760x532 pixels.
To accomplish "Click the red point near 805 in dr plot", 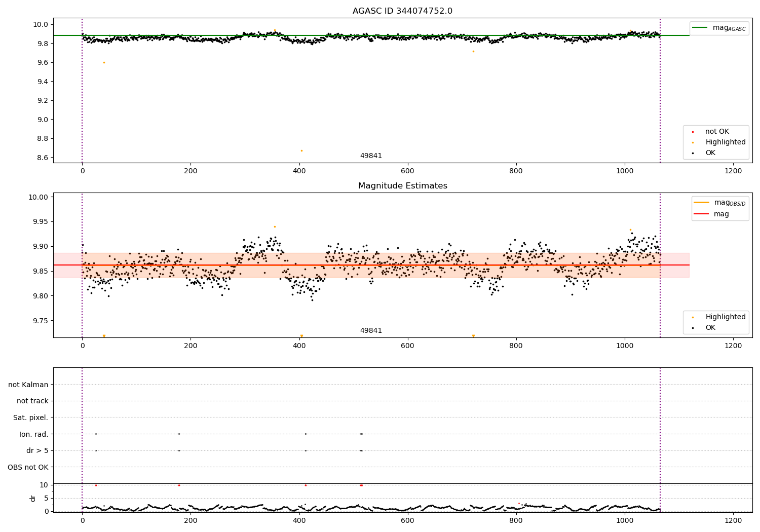I will pyautogui.click(x=519, y=503).
